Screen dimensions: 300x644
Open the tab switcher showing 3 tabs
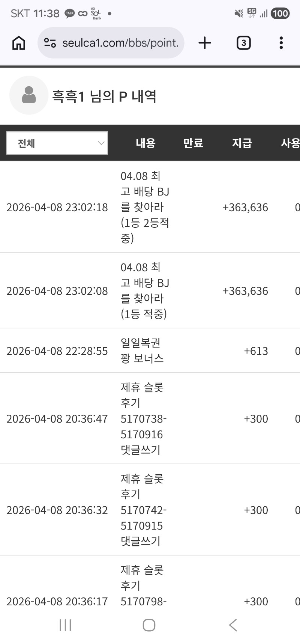tap(243, 43)
